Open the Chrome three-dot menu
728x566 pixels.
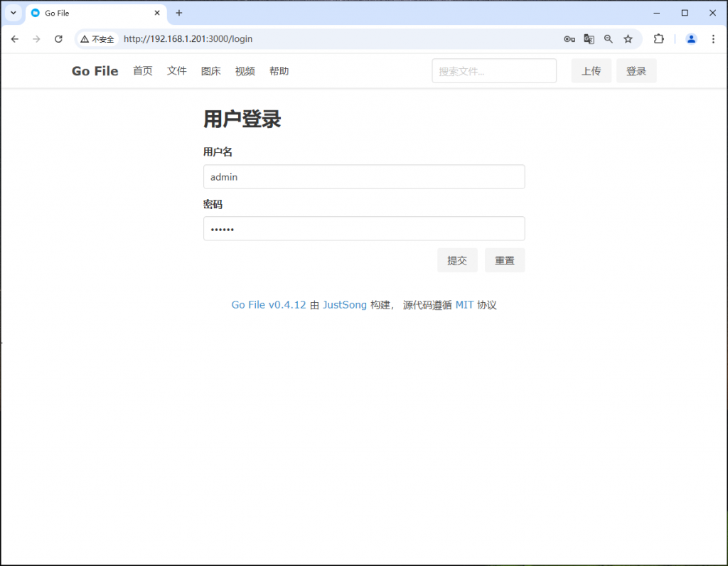click(713, 39)
